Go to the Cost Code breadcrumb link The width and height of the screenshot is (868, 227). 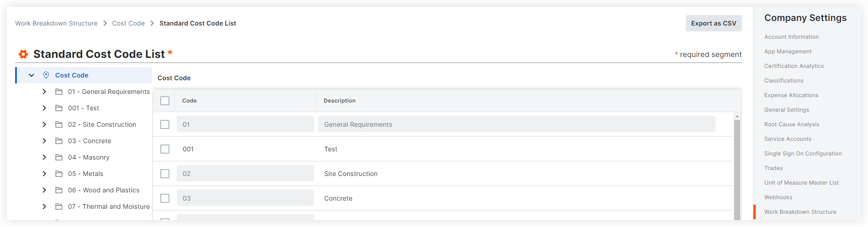[x=128, y=23]
